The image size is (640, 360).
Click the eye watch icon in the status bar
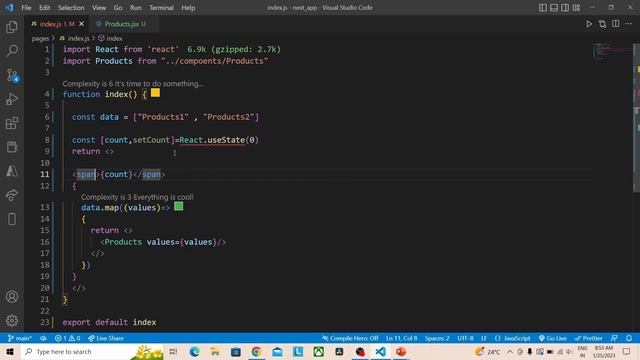(43, 338)
